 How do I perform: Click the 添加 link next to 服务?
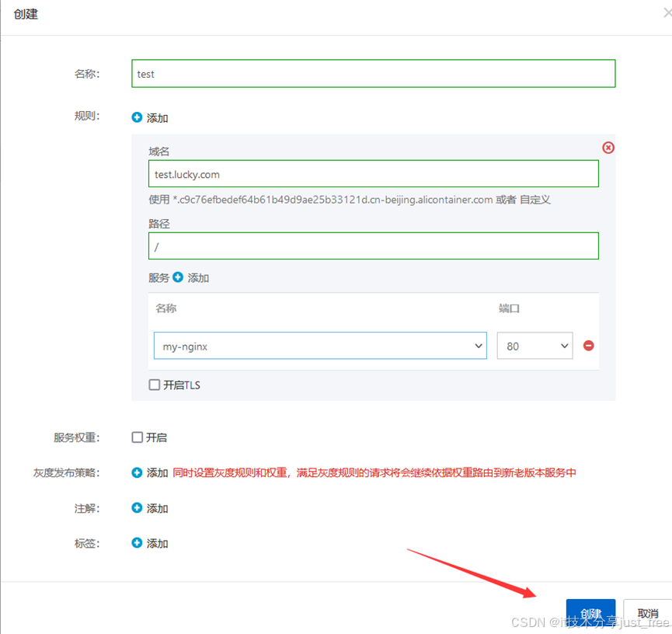point(198,278)
